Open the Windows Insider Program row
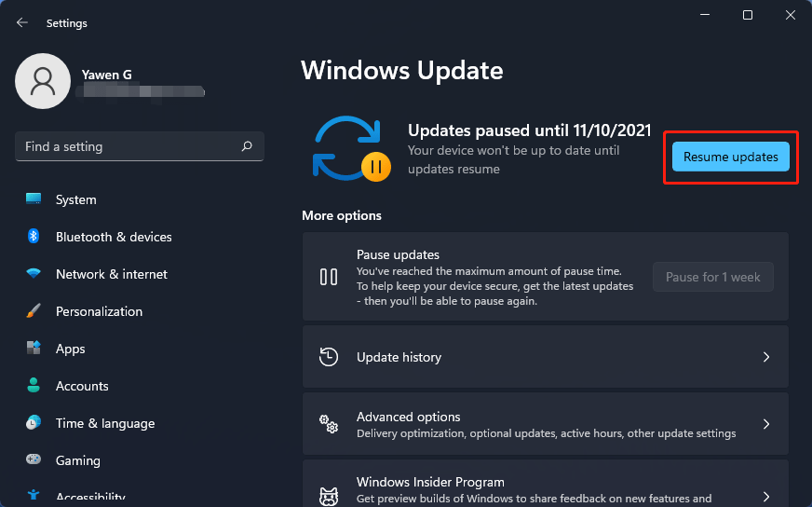 (x=546, y=483)
